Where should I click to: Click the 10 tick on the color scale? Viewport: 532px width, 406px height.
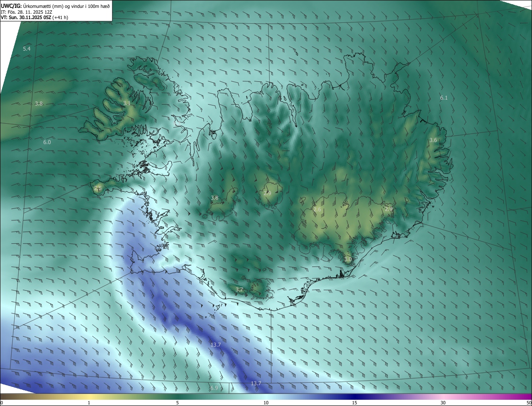coord(266,403)
